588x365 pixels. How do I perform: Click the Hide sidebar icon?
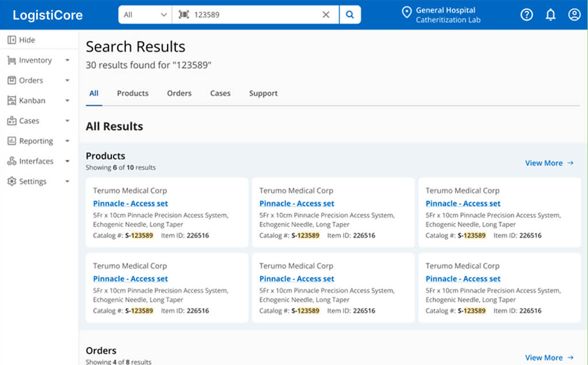tap(11, 40)
